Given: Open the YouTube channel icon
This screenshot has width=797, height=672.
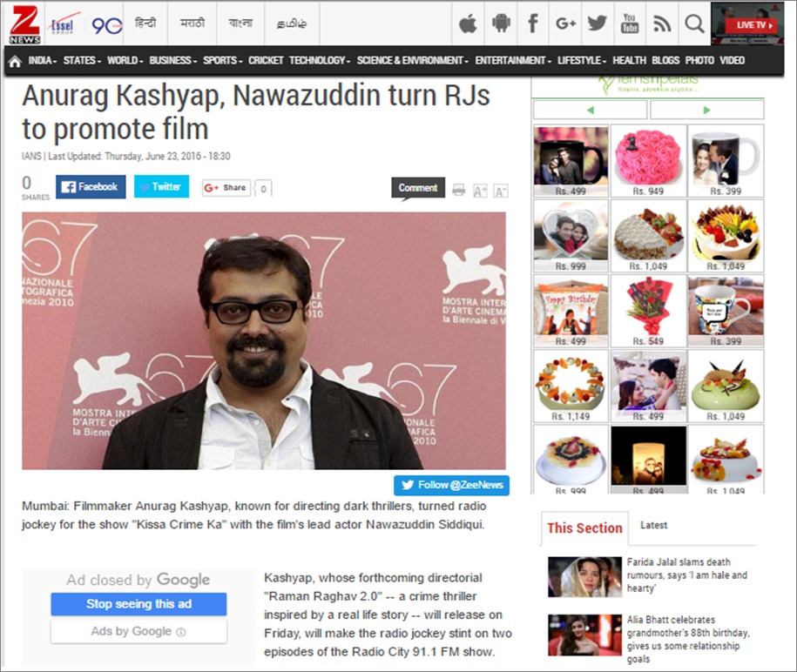Looking at the screenshot, I should (x=630, y=24).
